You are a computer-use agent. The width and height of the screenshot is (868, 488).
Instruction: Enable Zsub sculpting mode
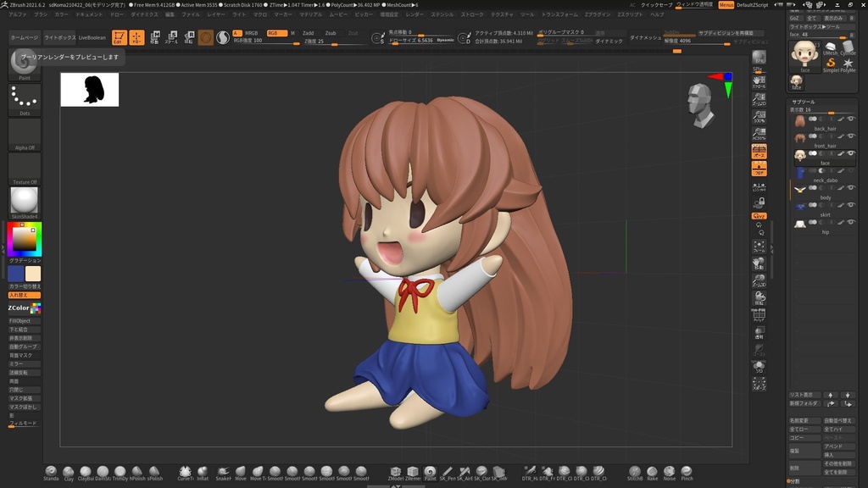331,33
